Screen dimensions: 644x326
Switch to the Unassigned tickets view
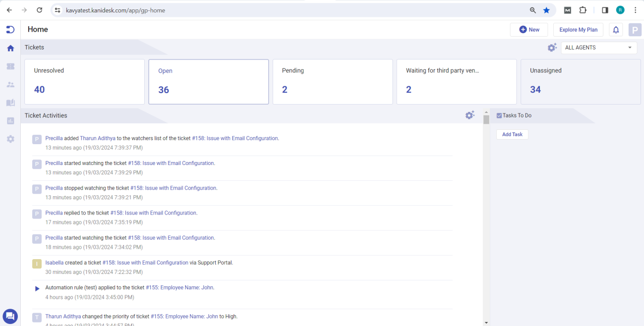580,82
